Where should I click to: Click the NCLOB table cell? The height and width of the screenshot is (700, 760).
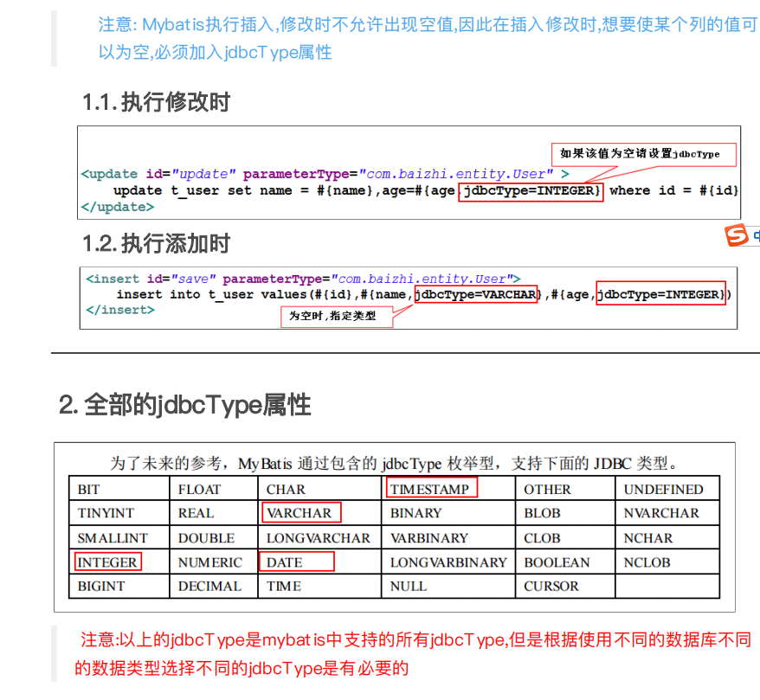point(667,562)
